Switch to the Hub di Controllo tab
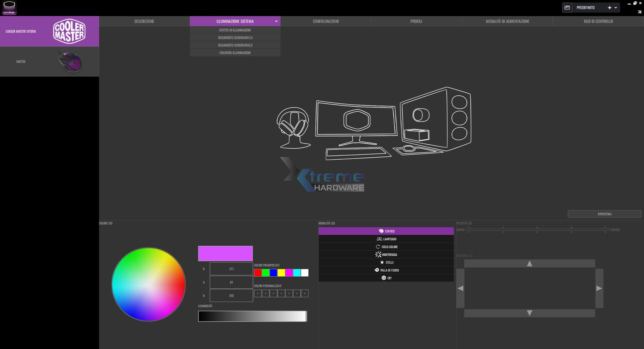Image resolution: width=644 pixels, height=349 pixels. (x=598, y=21)
